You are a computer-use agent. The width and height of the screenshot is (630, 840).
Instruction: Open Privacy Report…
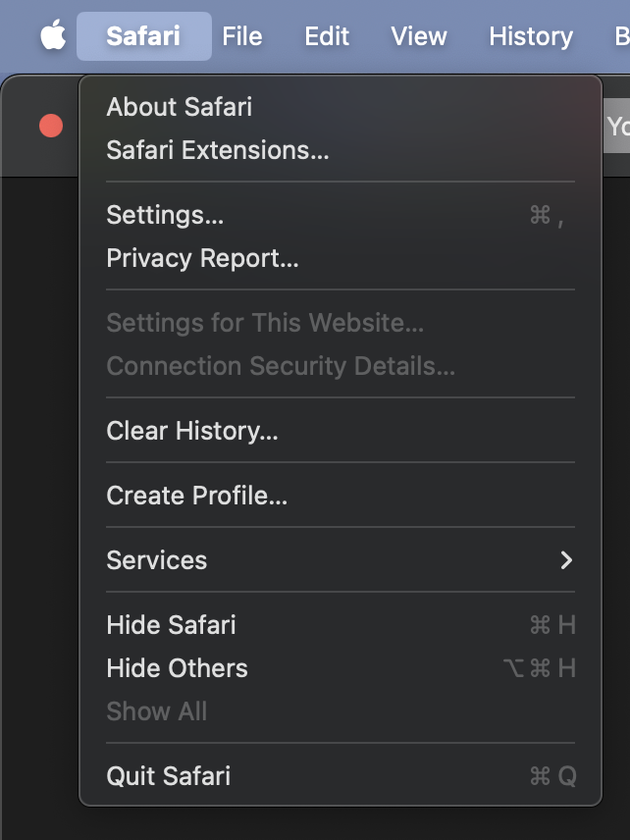tap(341, 259)
